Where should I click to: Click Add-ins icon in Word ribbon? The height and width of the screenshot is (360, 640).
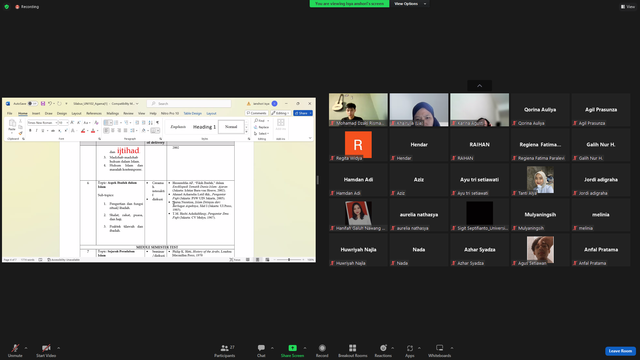(x=280, y=125)
